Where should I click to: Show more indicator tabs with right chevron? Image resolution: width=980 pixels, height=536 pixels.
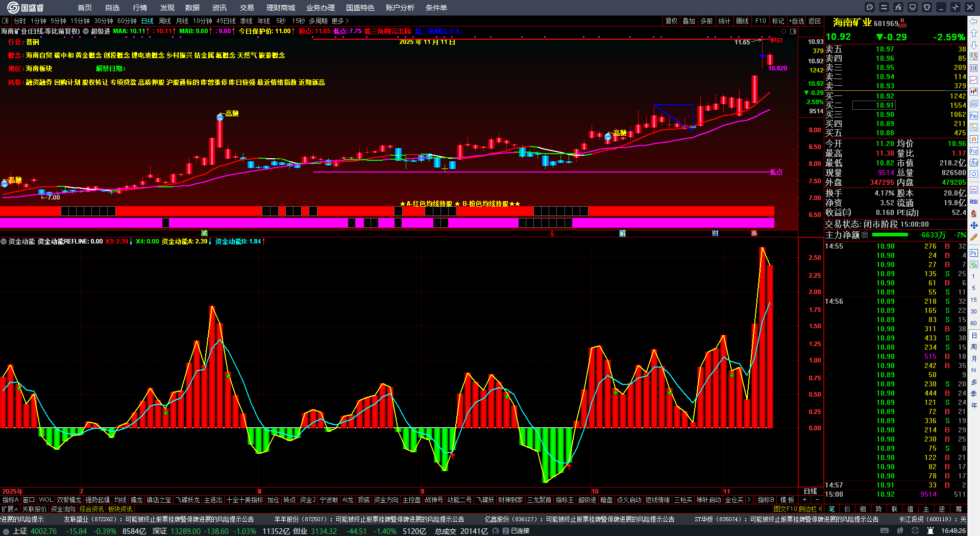(749, 500)
